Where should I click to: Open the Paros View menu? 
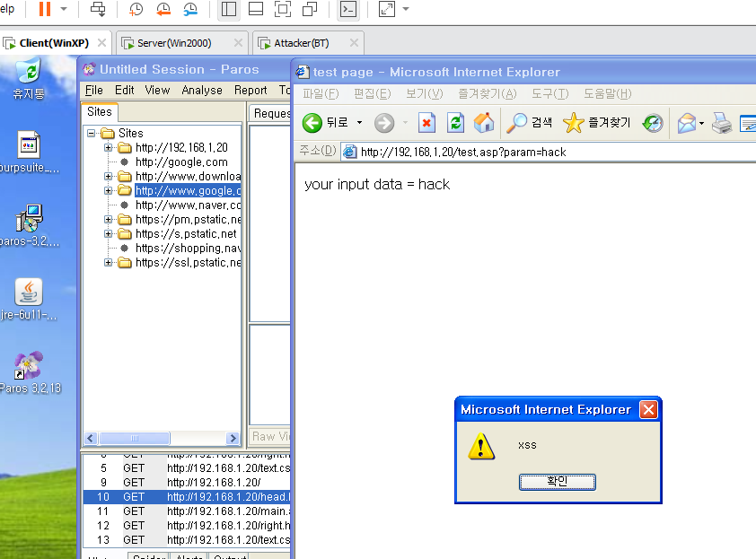coord(157,91)
